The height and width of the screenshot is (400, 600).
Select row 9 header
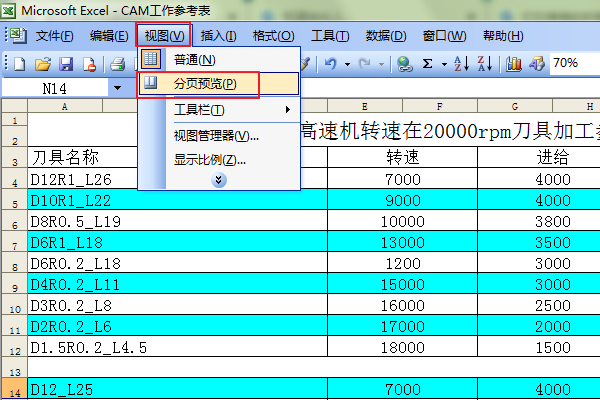[x=15, y=284]
